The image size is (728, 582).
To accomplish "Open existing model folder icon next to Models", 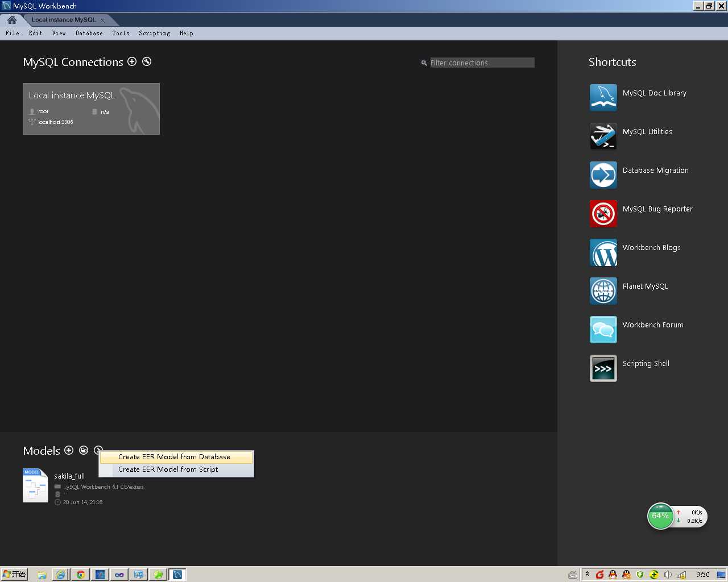I will point(84,450).
